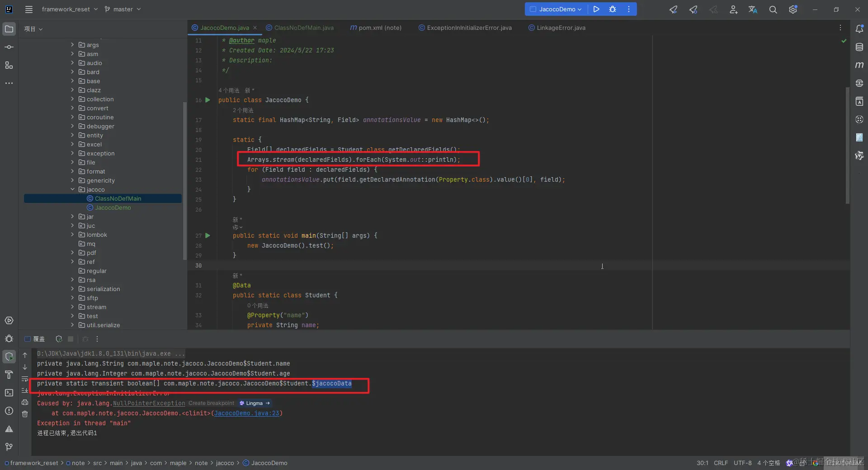Image resolution: width=868 pixels, height=470 pixels.
Task: Follow the NullPointerException link in console
Action: [x=149, y=403]
